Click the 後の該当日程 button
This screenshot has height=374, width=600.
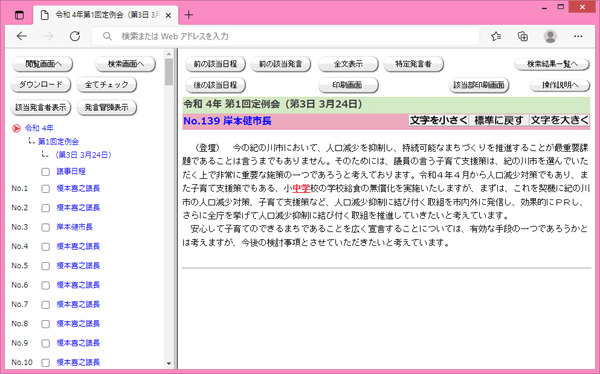pos(215,85)
